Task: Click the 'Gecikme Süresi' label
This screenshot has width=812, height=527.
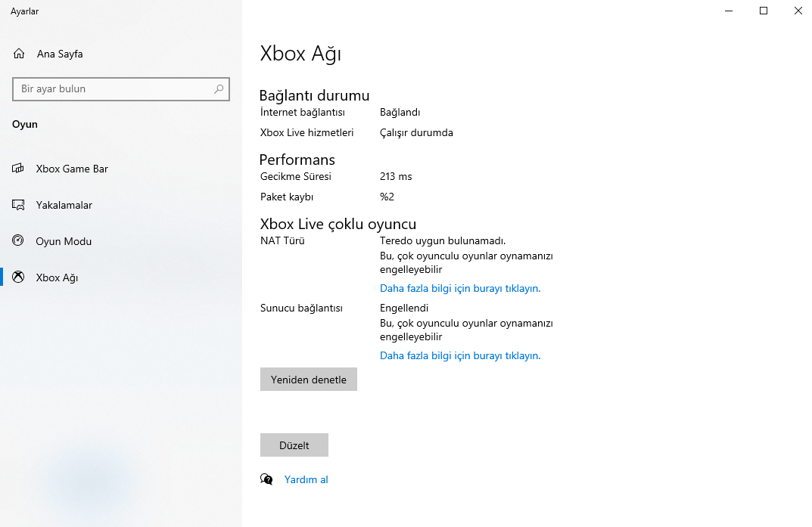Action: pyautogui.click(x=296, y=176)
